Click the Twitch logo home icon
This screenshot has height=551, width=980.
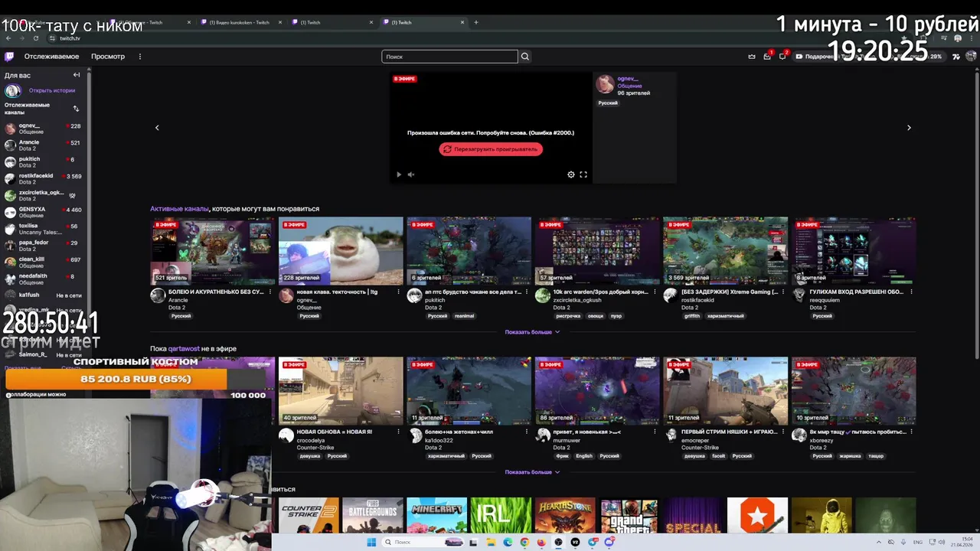coord(9,56)
